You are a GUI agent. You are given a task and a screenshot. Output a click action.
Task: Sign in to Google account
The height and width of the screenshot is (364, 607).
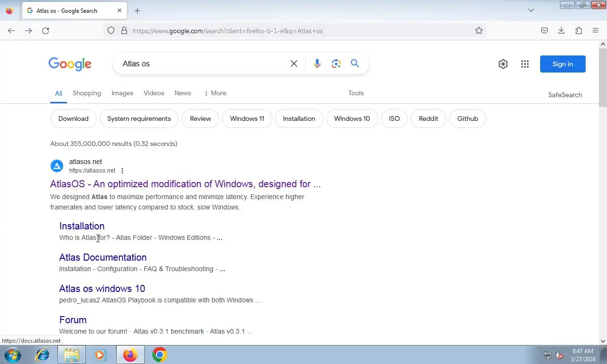click(x=563, y=64)
